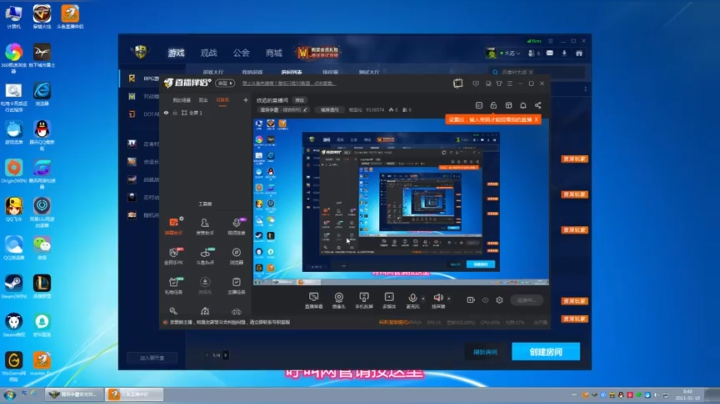Toggle visibility eye of the 全屏1 source
The height and width of the screenshot is (404, 720).
pos(166,112)
